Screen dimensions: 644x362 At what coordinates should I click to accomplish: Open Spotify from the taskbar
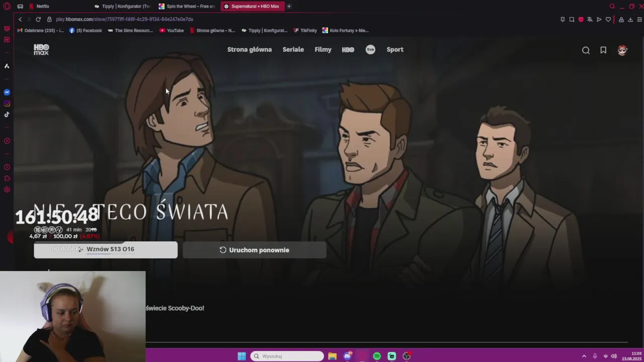377,356
